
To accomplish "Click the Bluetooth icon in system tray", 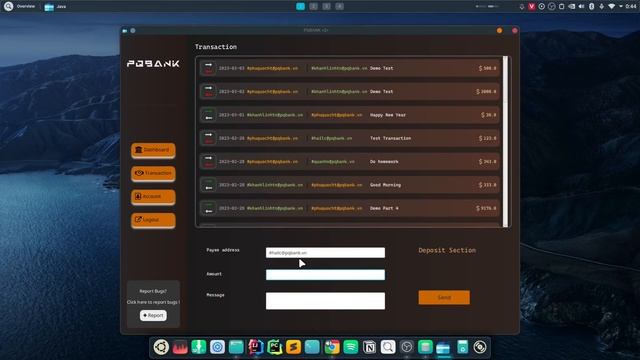I will coord(591,6).
